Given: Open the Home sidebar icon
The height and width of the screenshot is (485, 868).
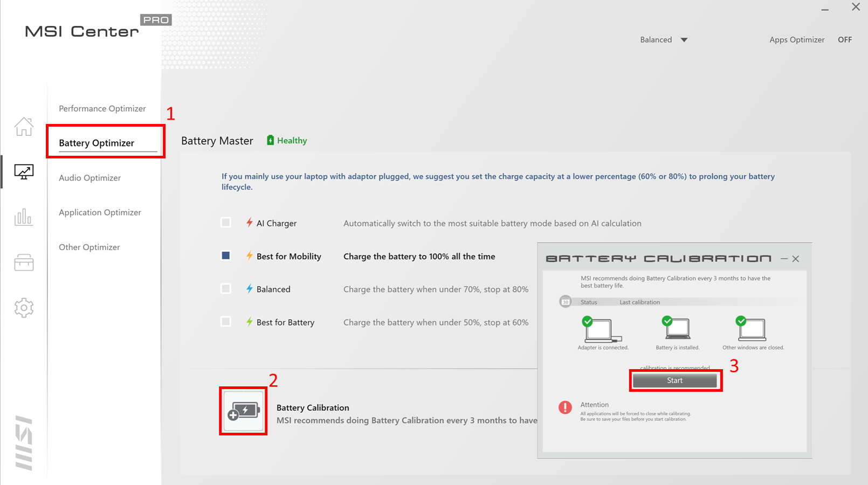Looking at the screenshot, I should tap(24, 127).
